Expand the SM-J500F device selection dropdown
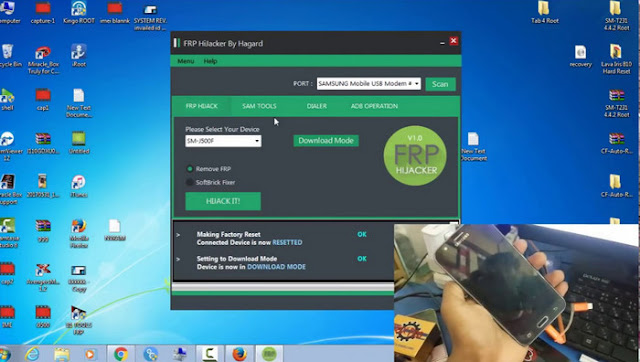This screenshot has height=362, width=640. click(x=223, y=141)
